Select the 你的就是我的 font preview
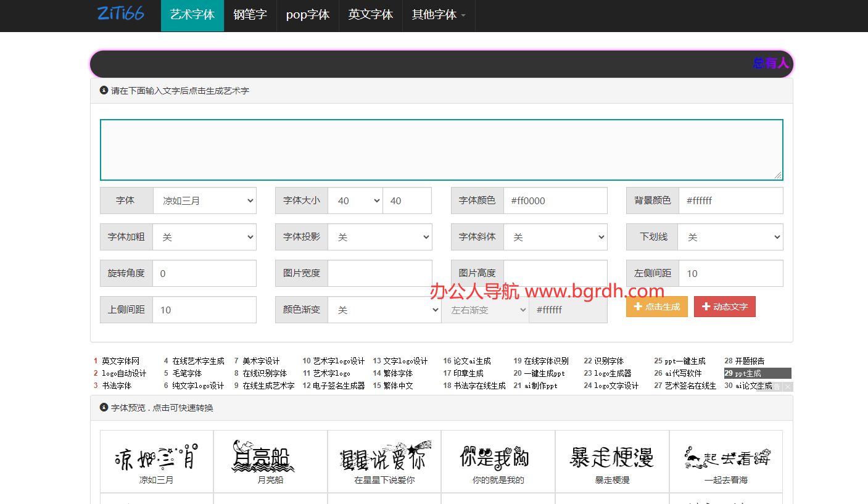Image resolution: width=868 pixels, height=504 pixels. (x=498, y=461)
